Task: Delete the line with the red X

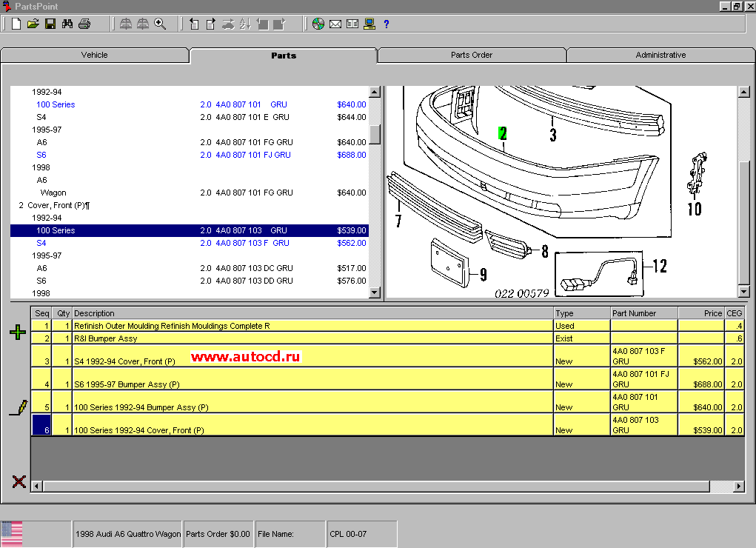Action: click(19, 481)
